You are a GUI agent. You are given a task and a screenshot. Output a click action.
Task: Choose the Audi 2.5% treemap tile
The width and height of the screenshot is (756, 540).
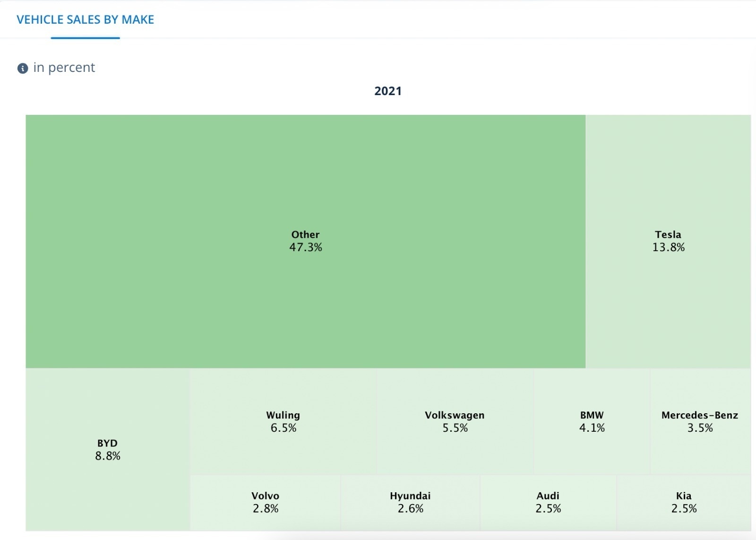coord(548,503)
